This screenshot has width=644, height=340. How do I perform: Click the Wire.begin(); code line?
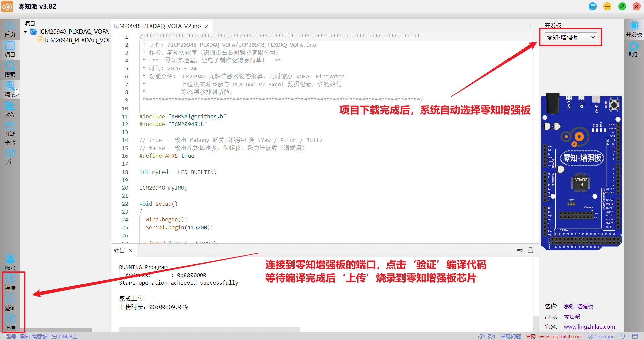[x=166, y=220]
